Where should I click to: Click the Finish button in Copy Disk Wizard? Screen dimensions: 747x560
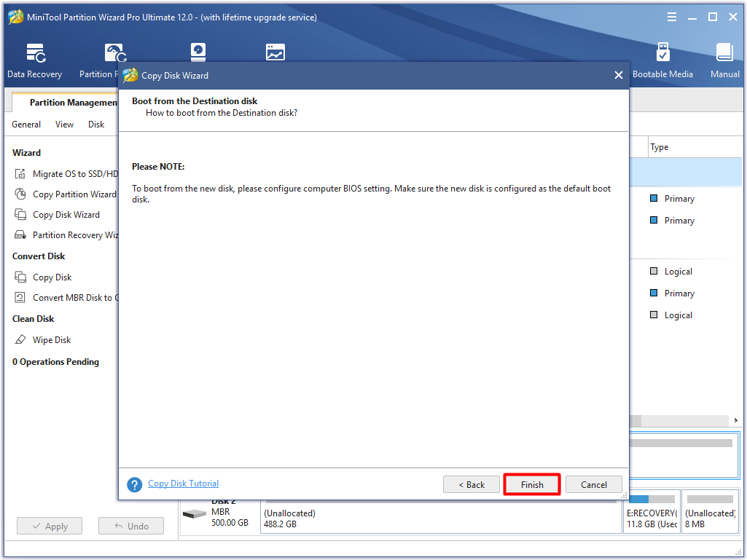pos(532,484)
